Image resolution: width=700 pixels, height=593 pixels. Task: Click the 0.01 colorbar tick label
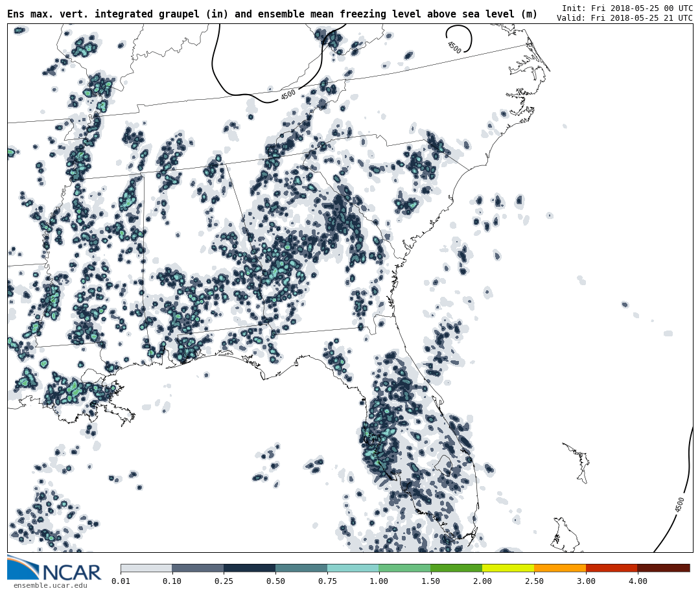tap(121, 581)
